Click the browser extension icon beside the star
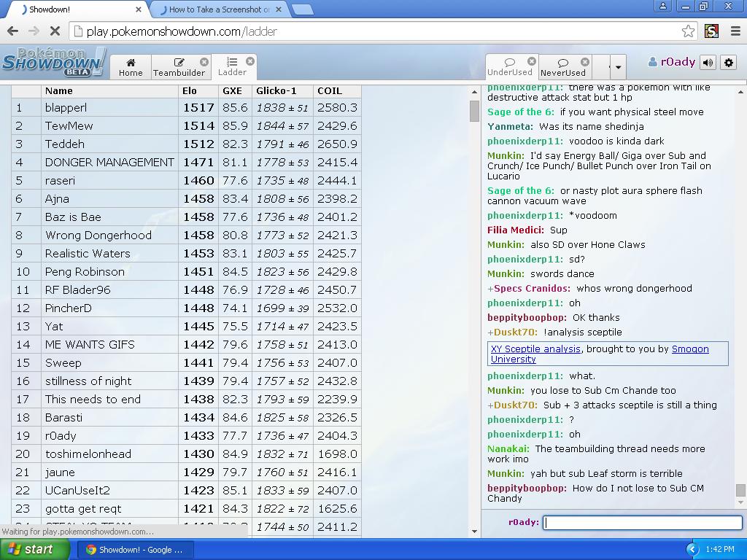The image size is (747, 560). (x=711, y=31)
